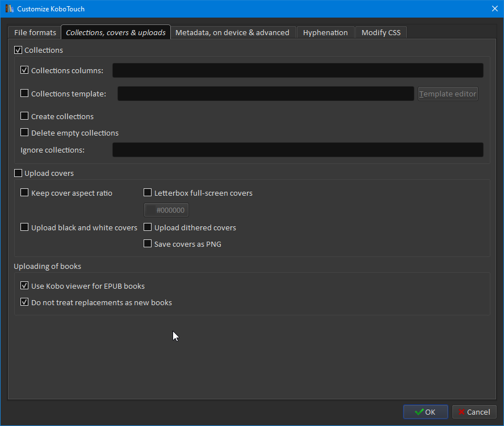Check Keep cover aspect ratio
Image resolution: width=504 pixels, height=426 pixels.
(x=24, y=192)
